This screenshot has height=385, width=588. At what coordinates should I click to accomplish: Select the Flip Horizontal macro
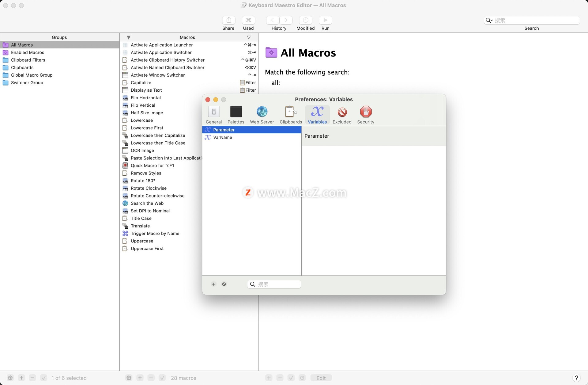pos(161,98)
